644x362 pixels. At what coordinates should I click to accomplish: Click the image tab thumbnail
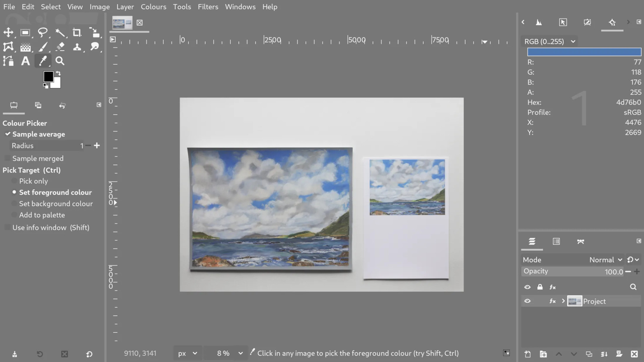[x=122, y=23]
